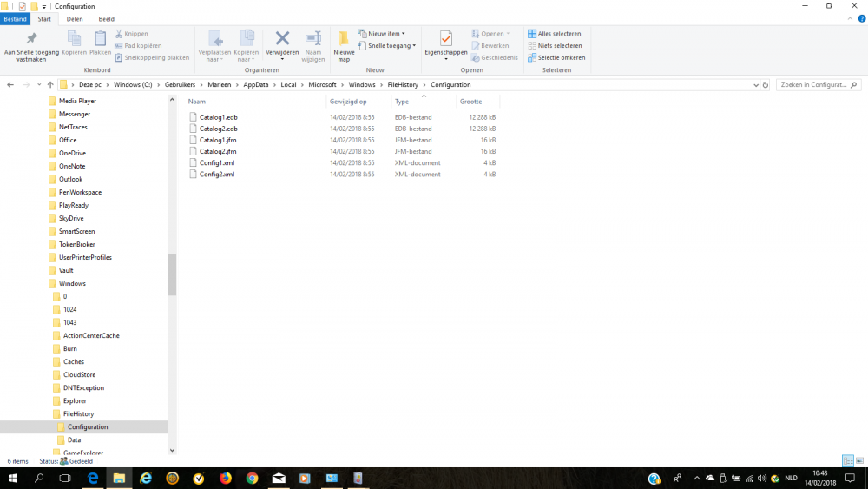Switch to the Start ribbon tab
The image size is (868, 489).
(44, 19)
